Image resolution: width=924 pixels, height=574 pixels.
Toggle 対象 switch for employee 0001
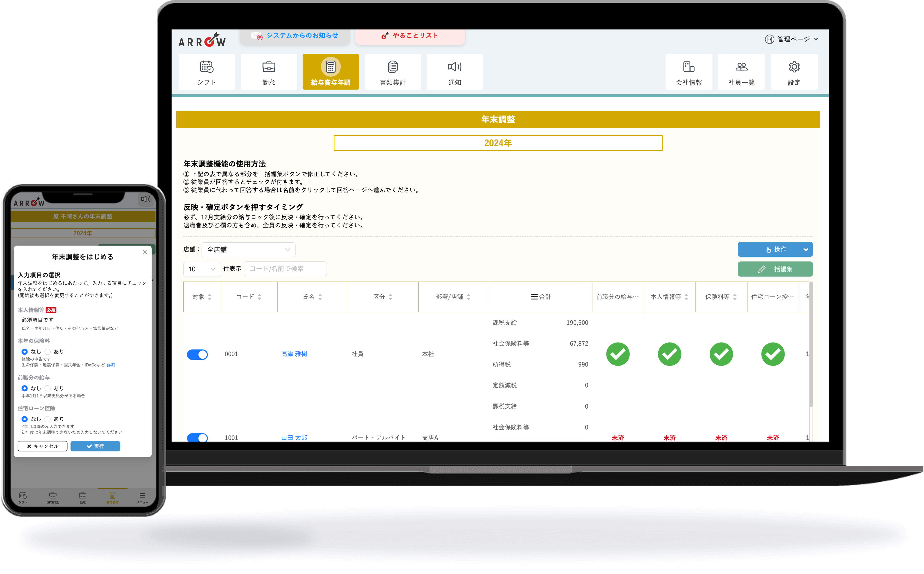pyautogui.click(x=197, y=354)
